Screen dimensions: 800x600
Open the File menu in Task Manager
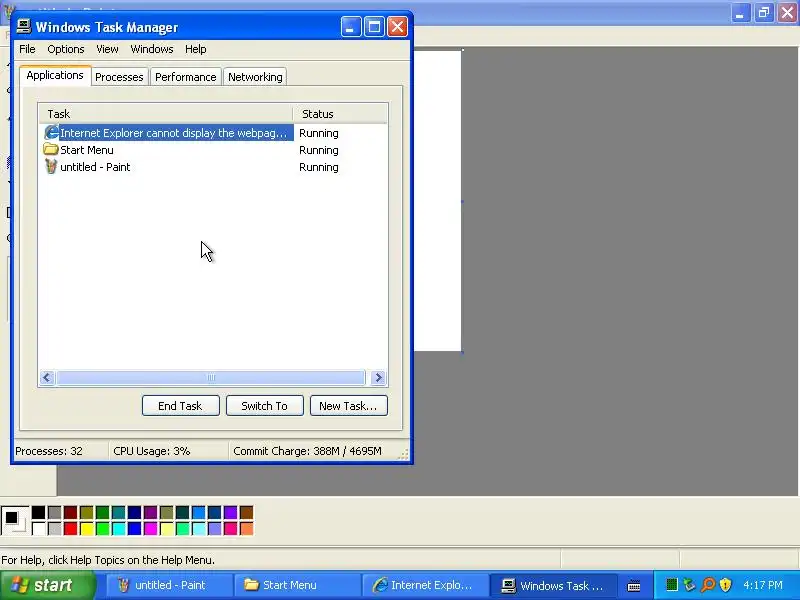[27, 49]
